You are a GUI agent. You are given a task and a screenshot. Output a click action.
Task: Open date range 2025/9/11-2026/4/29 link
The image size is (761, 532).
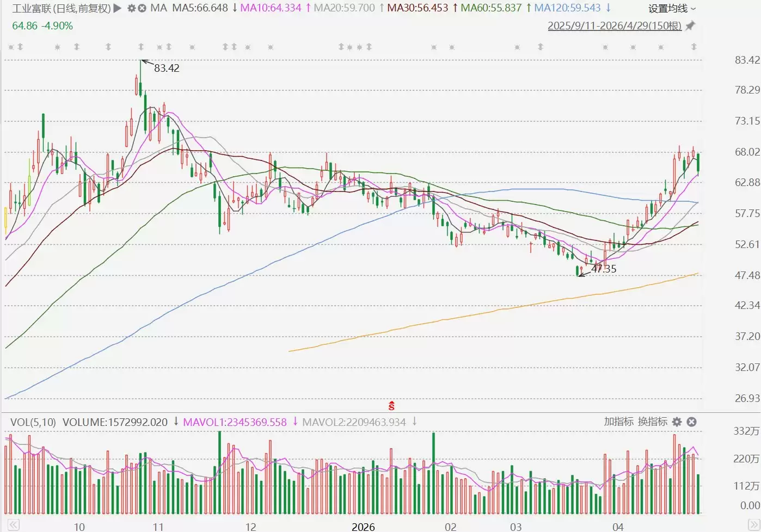tap(614, 26)
